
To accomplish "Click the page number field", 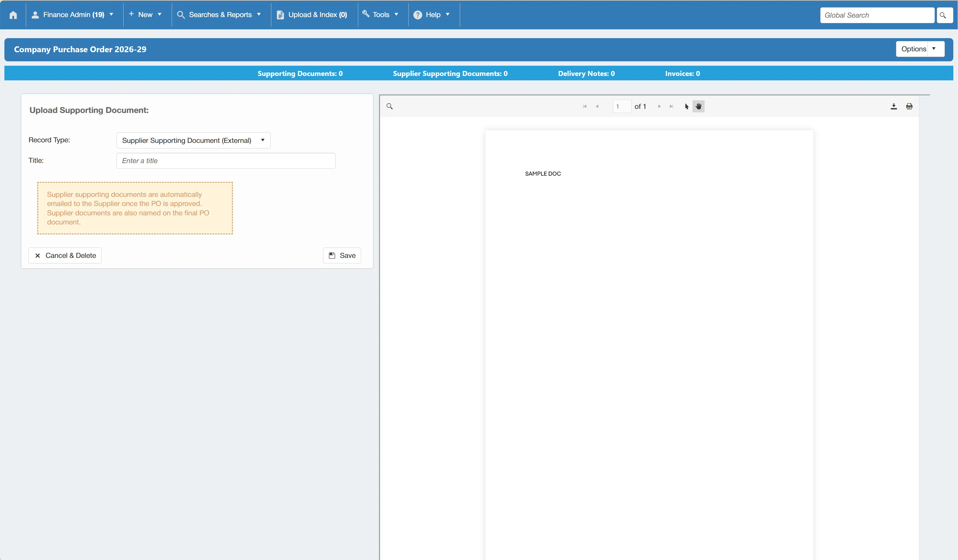I will pyautogui.click(x=622, y=106).
